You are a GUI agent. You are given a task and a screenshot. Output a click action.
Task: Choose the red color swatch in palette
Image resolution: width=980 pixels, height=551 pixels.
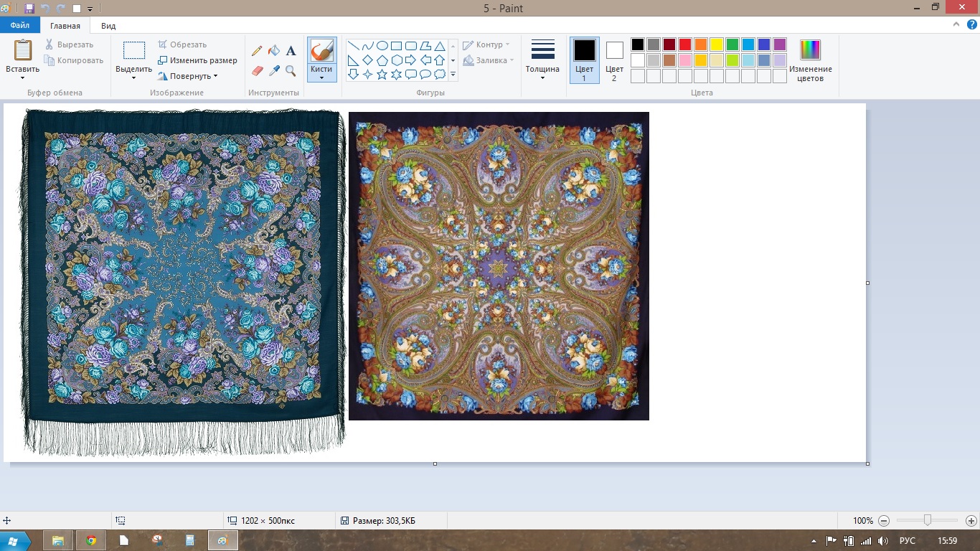tap(684, 44)
